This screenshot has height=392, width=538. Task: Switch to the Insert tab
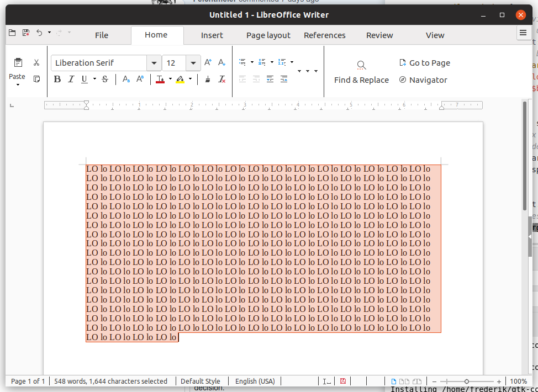pos(212,35)
